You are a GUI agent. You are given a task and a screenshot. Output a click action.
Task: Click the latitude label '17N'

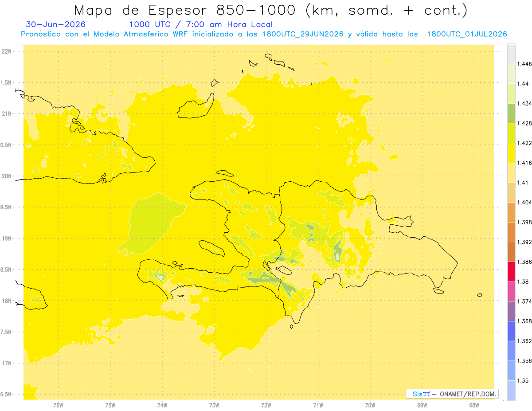coord(8,363)
